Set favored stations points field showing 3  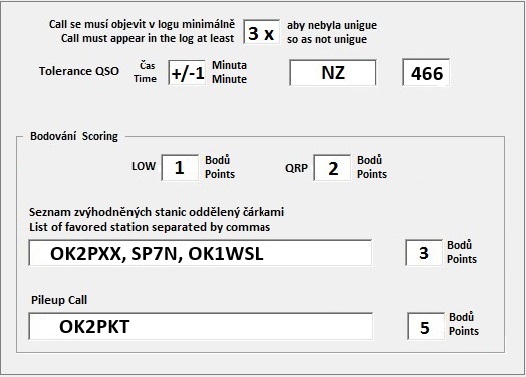pyautogui.click(x=424, y=253)
